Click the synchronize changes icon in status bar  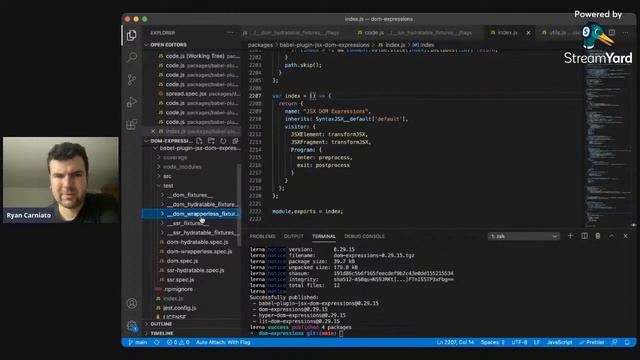tap(157, 342)
